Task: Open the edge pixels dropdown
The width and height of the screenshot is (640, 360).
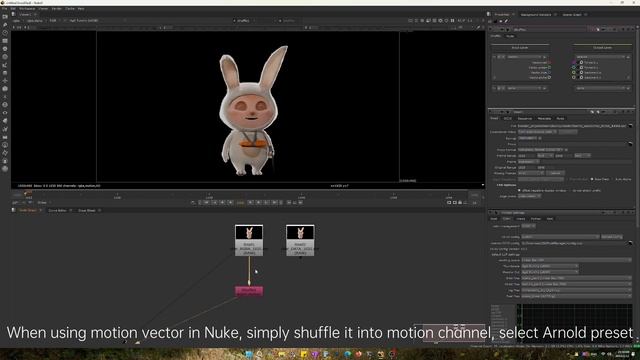Action: tap(529, 196)
